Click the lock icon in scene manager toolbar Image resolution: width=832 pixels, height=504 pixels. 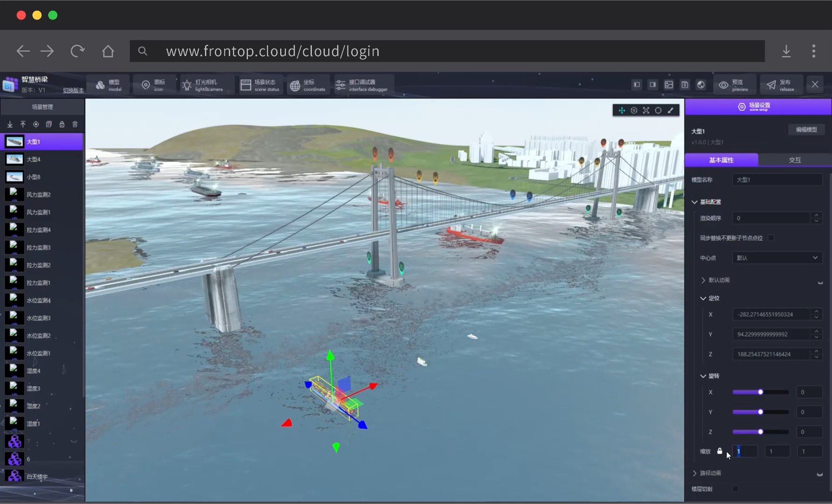[x=62, y=124]
